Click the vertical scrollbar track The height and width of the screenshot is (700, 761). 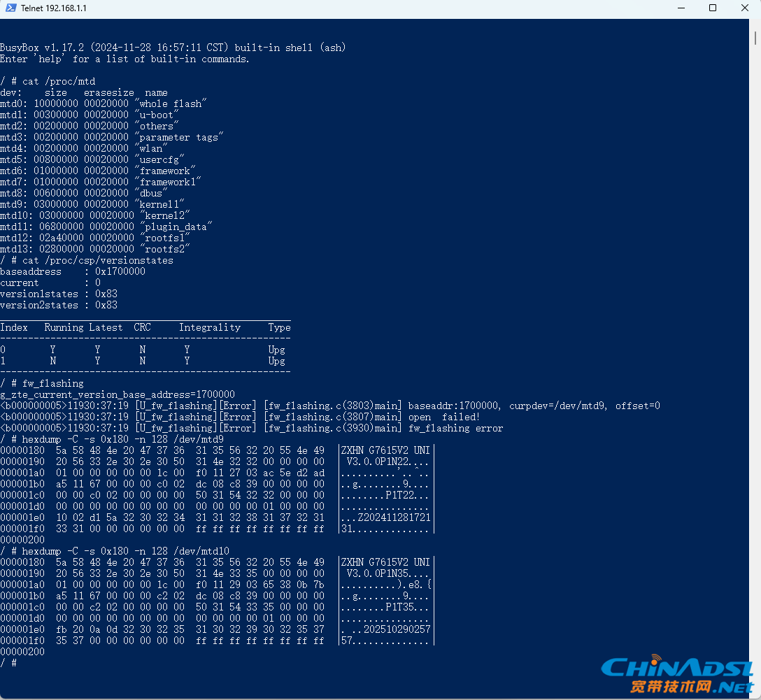(x=756, y=350)
